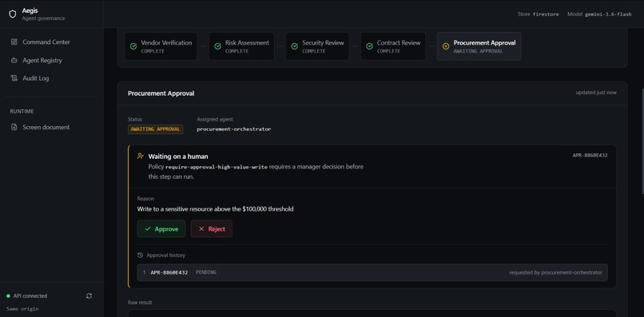Image resolution: width=644 pixels, height=317 pixels.
Task: Click the Security Review check icon
Action: pos(295,46)
